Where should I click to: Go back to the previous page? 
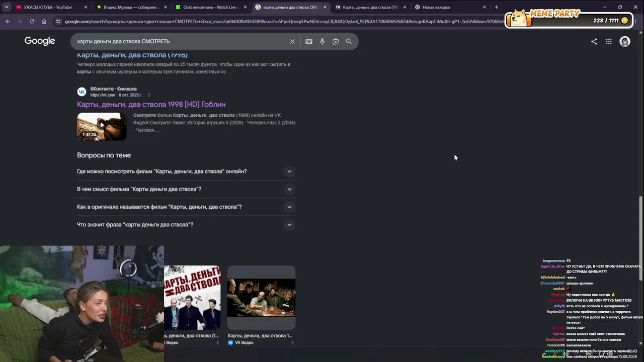tap(8, 22)
